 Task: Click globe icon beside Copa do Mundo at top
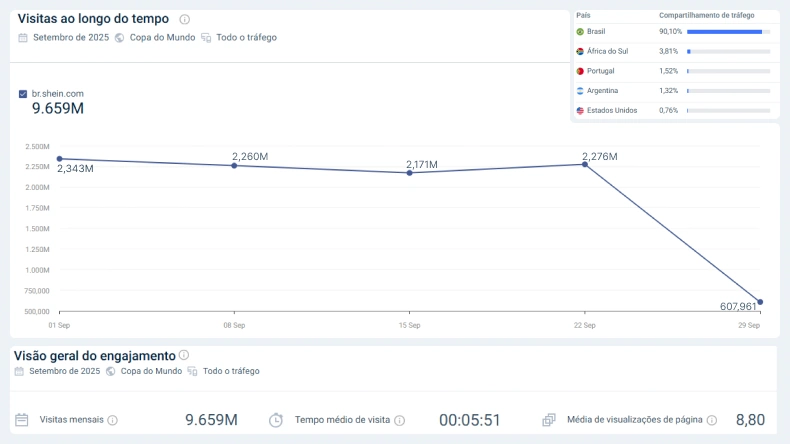[120, 38]
